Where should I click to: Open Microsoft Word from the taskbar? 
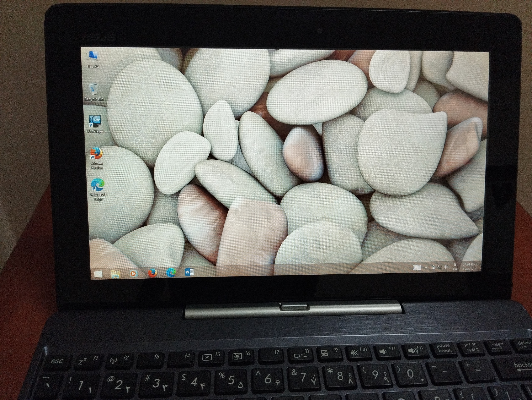pyautogui.click(x=189, y=272)
